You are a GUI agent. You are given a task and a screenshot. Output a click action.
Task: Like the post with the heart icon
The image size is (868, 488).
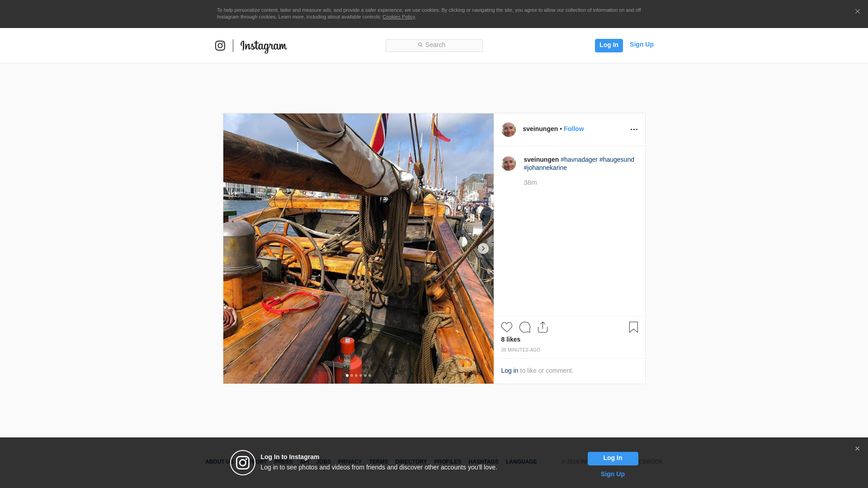506,327
